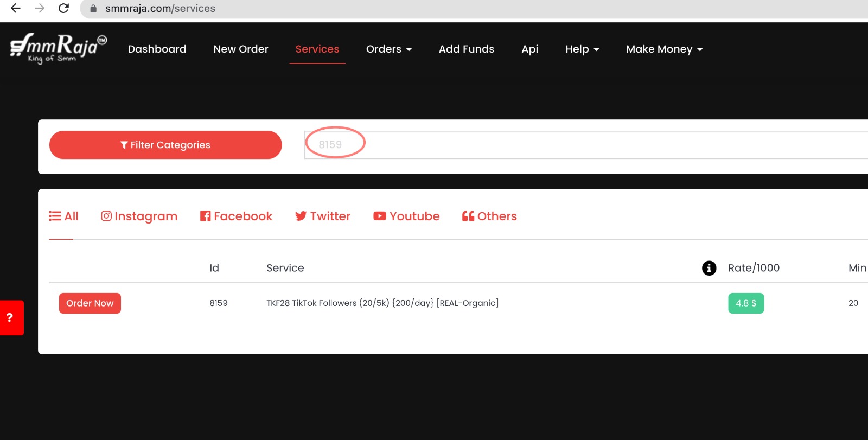
Task: Click the Rate/1000 column header
Action: [754, 268]
